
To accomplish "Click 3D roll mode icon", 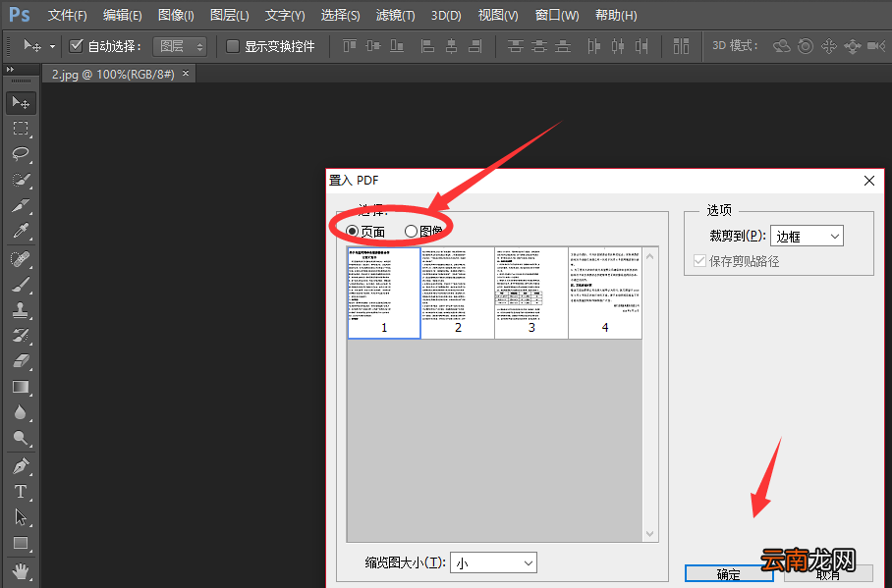I will pyautogui.click(x=806, y=46).
